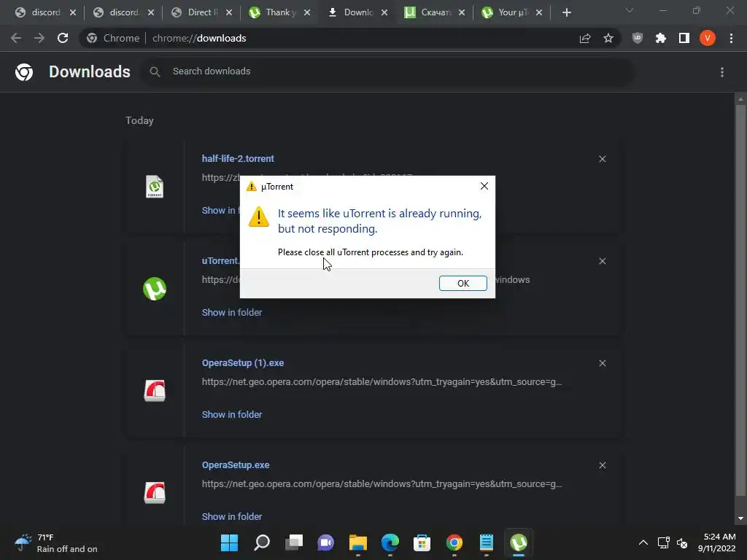Viewport: 747px width, 560px height.
Task: Go forward to the next page
Action: click(x=39, y=38)
